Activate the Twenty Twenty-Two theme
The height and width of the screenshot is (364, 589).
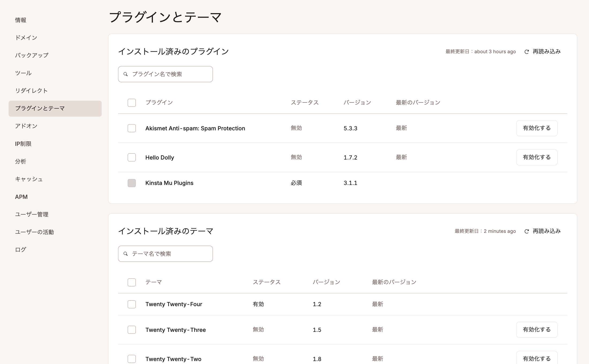click(537, 358)
